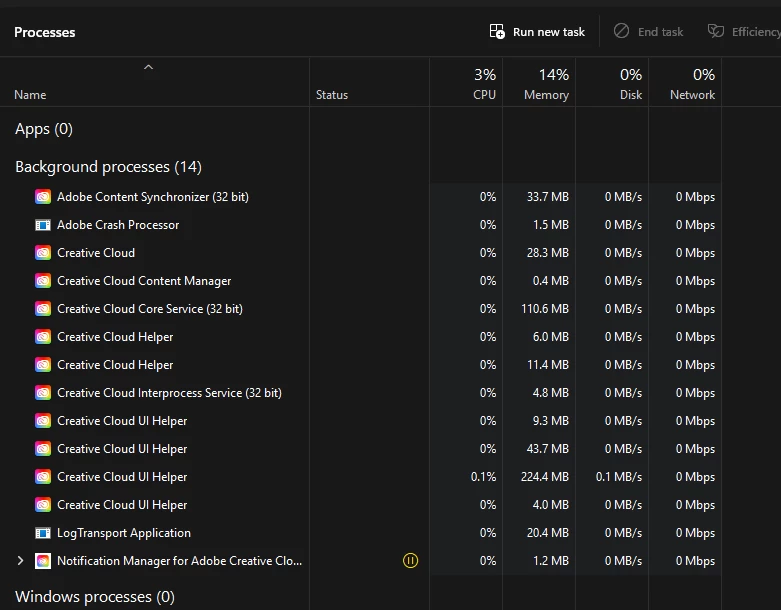Select Creative Cloud Core Service (32 bit)
781x610 pixels.
point(361,309)
